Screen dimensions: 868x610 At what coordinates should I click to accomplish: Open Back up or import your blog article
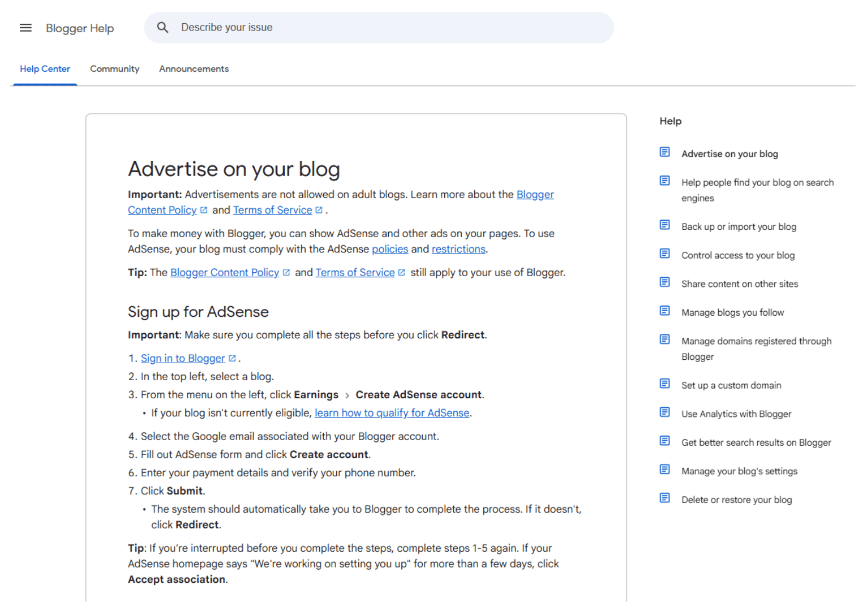coord(739,226)
